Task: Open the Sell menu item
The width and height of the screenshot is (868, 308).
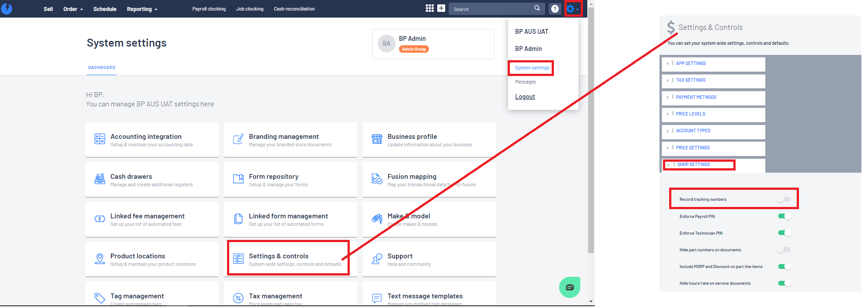Action: pos(48,9)
